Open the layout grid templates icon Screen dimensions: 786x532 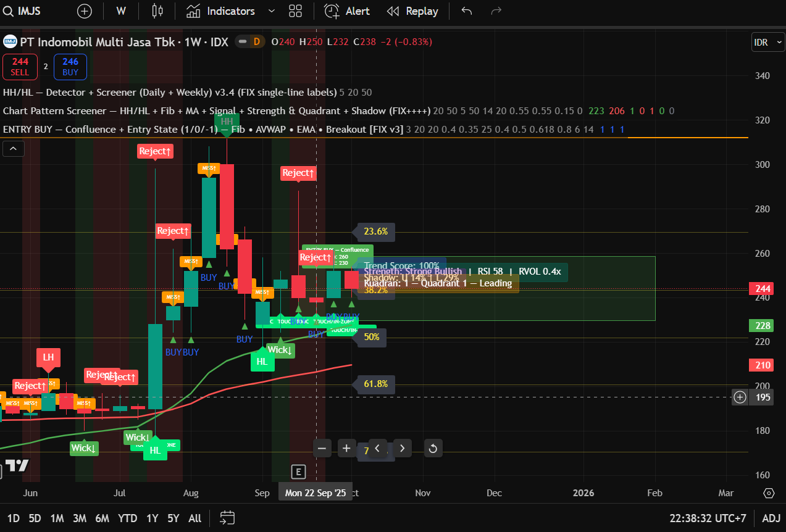tap(295, 11)
